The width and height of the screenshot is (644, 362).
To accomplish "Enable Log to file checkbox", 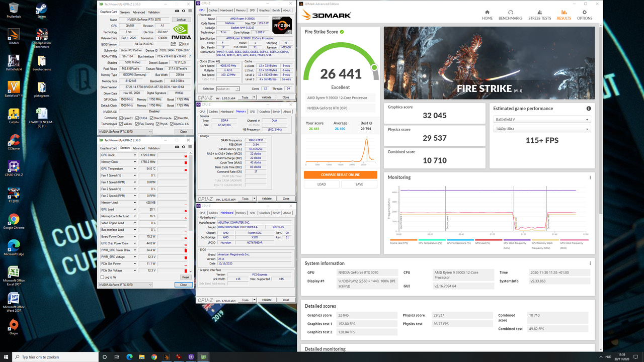I will click(102, 277).
